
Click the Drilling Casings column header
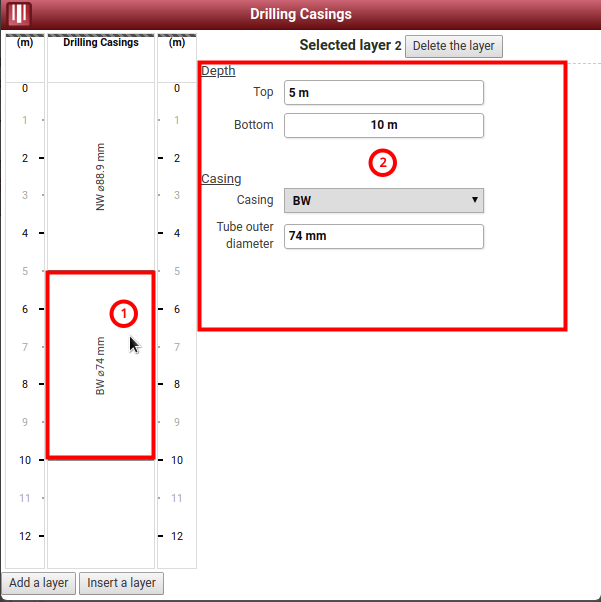point(101,43)
